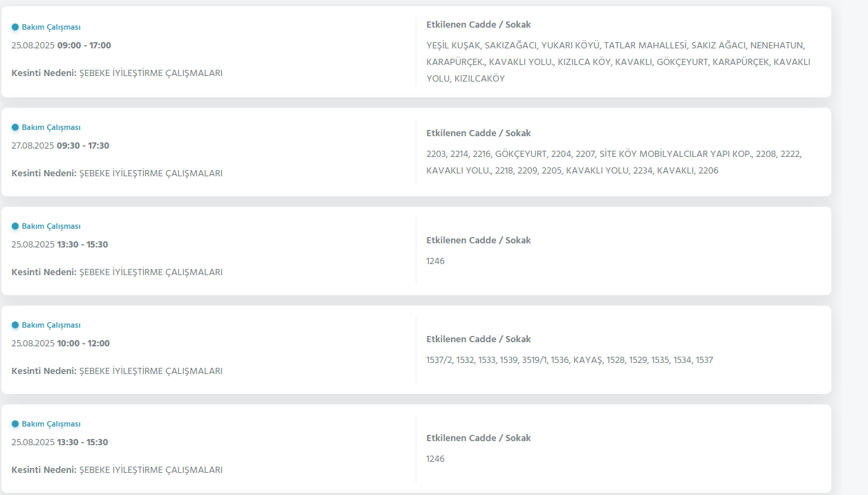The width and height of the screenshot is (868, 495).
Task: Click Etkilenen Cadde / Sokak heading above 1537/2
Action: click(x=479, y=339)
